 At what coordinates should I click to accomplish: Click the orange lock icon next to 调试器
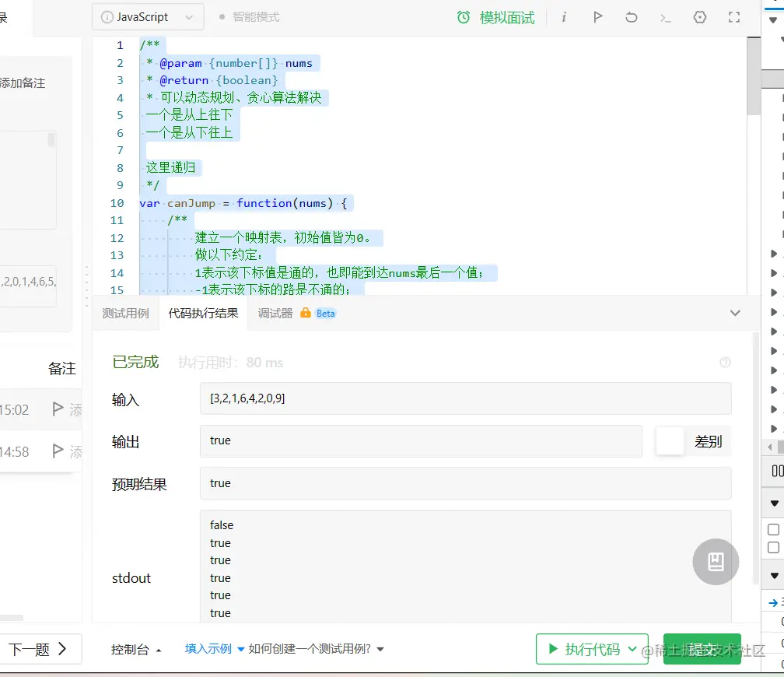pyautogui.click(x=305, y=313)
